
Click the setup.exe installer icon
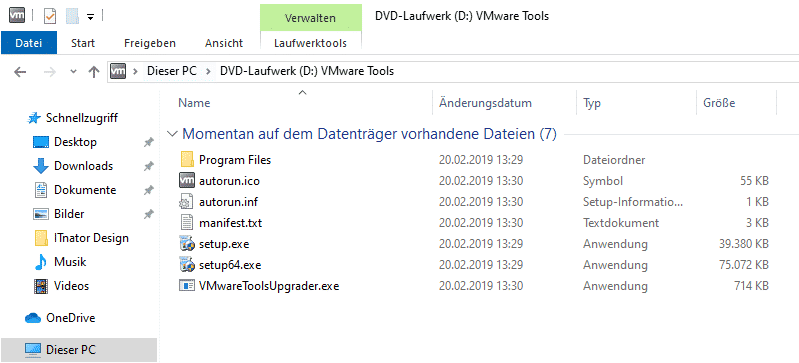click(188, 244)
